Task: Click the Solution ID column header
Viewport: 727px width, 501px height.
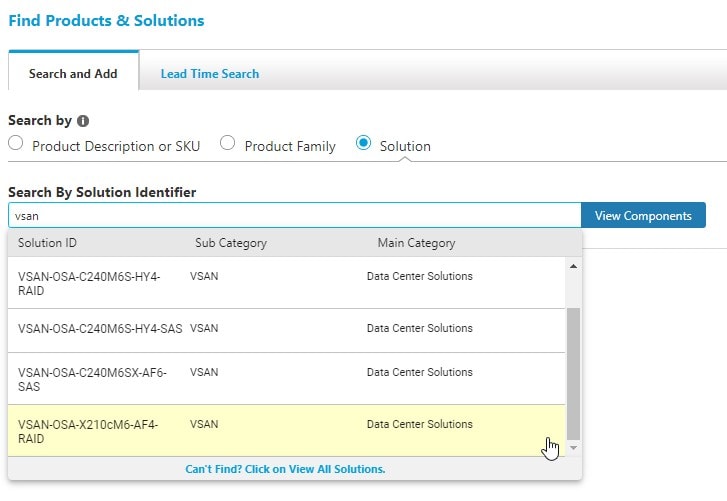Action: (x=47, y=243)
